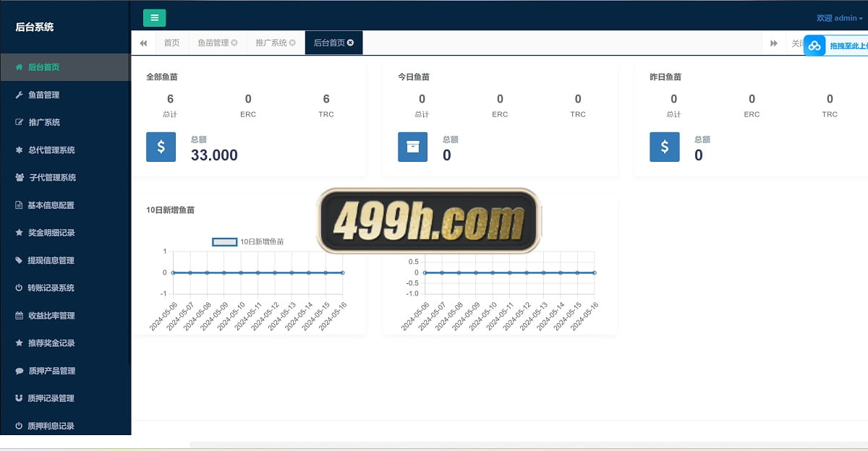The width and height of the screenshot is (868, 451).
Task: Click the Baidu cloud upload widget icon
Action: point(815,46)
